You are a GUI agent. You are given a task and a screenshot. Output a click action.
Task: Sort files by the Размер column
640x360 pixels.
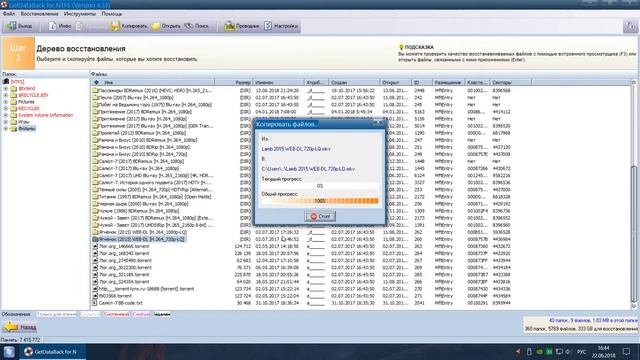pyautogui.click(x=233, y=82)
